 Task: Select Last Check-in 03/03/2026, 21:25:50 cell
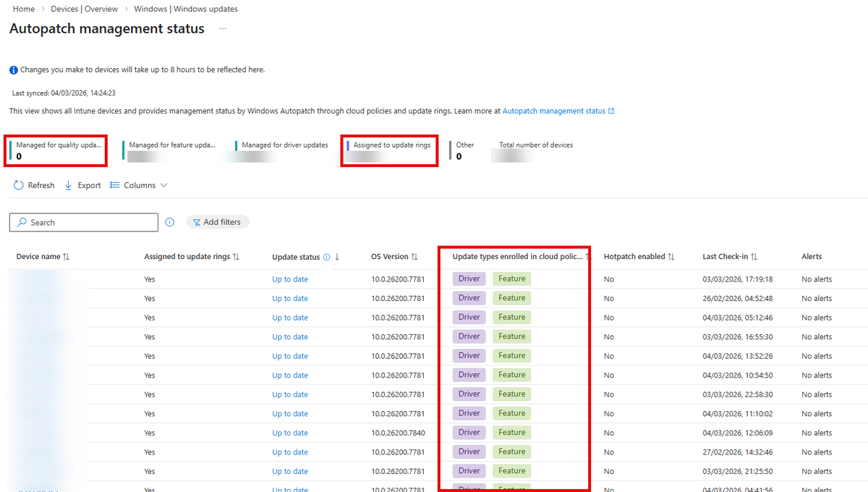pyautogui.click(x=738, y=471)
